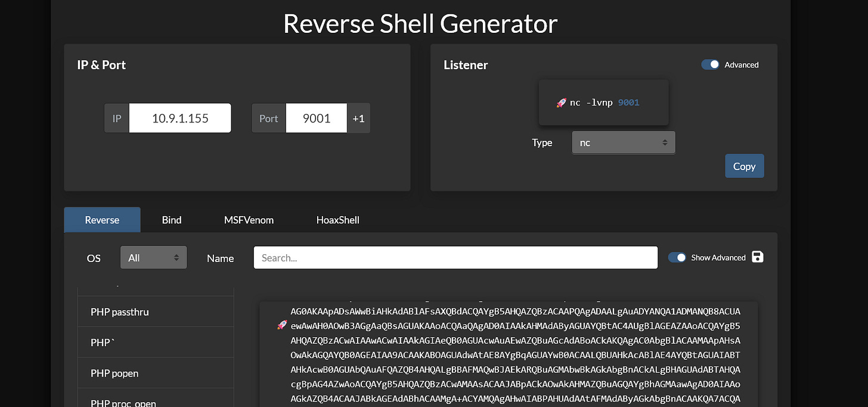Click the Port number input field
The width and height of the screenshot is (868, 407).
coord(317,118)
